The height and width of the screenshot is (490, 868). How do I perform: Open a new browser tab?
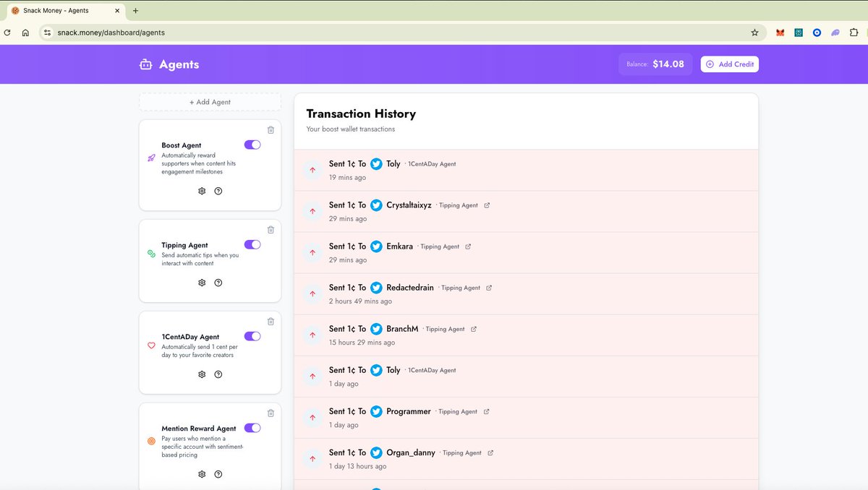(135, 12)
